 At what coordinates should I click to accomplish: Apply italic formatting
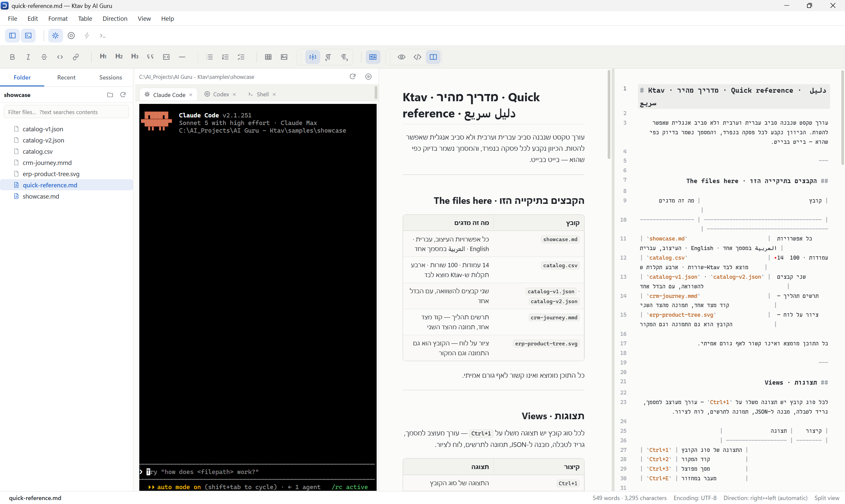click(28, 57)
